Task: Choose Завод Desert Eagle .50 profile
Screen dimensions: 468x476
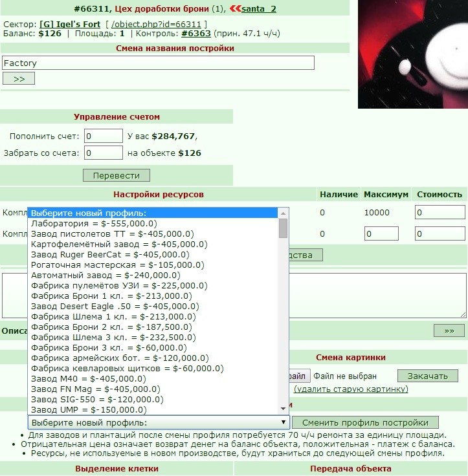Action: tap(153, 306)
